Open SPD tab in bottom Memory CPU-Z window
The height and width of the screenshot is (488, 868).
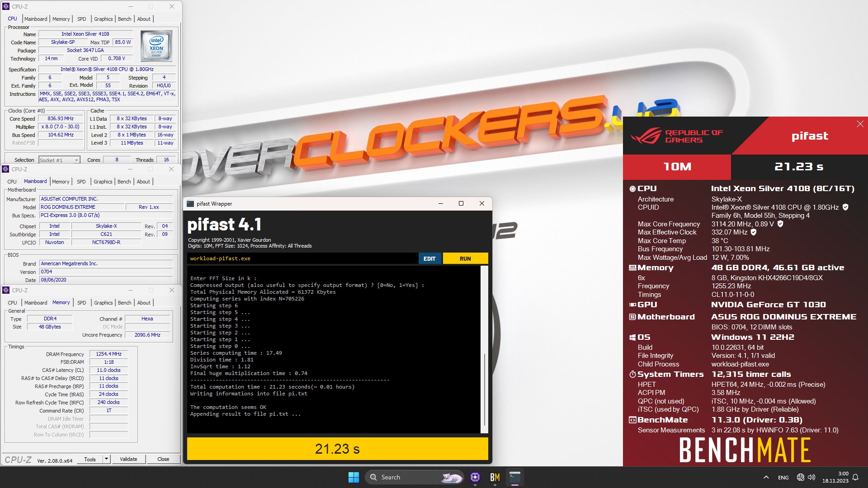point(82,303)
